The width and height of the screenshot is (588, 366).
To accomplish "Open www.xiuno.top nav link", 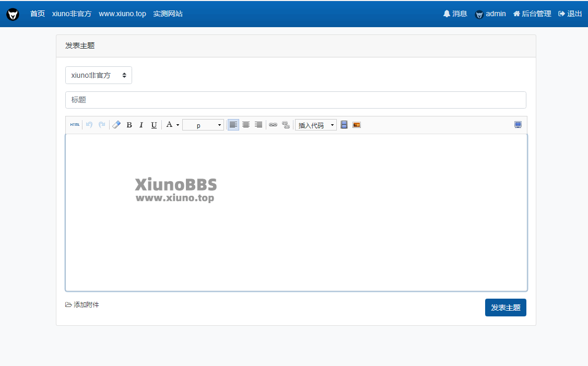I will coord(122,14).
